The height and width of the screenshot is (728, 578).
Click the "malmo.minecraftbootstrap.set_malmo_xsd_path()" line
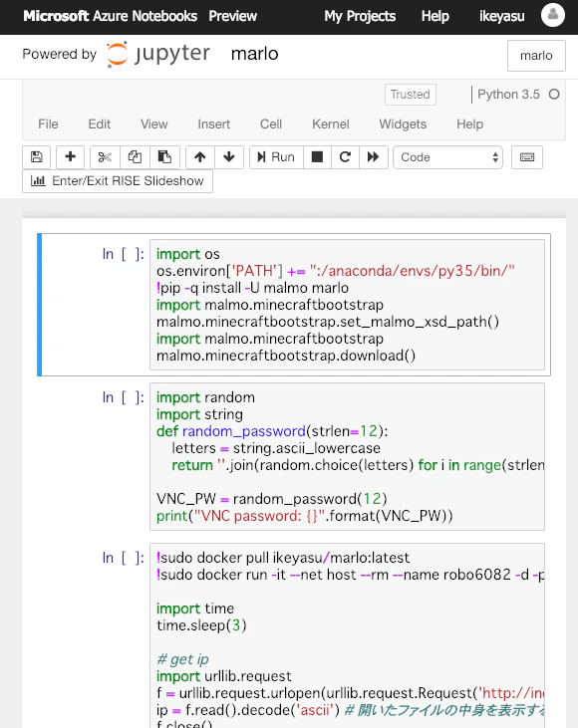(x=328, y=323)
